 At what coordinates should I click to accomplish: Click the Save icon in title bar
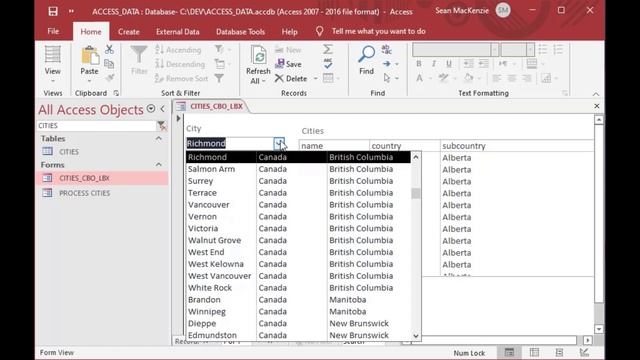53,11
